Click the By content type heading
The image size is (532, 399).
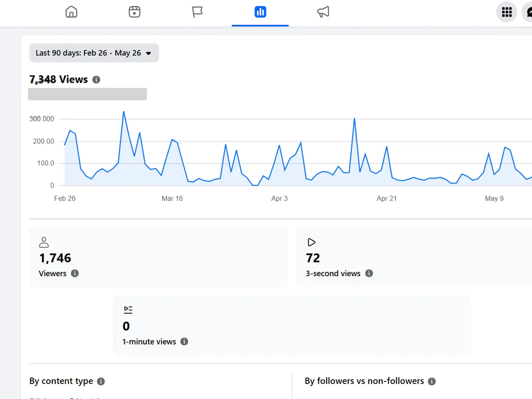click(61, 381)
